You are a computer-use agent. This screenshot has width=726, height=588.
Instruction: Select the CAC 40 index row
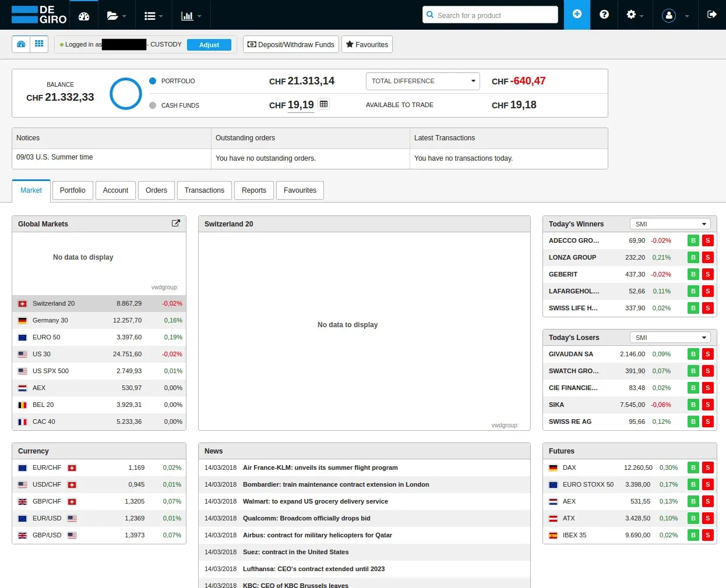click(99, 421)
